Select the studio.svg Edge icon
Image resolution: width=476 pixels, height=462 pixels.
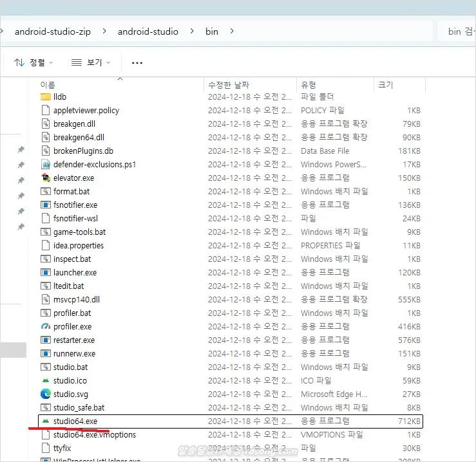46,394
